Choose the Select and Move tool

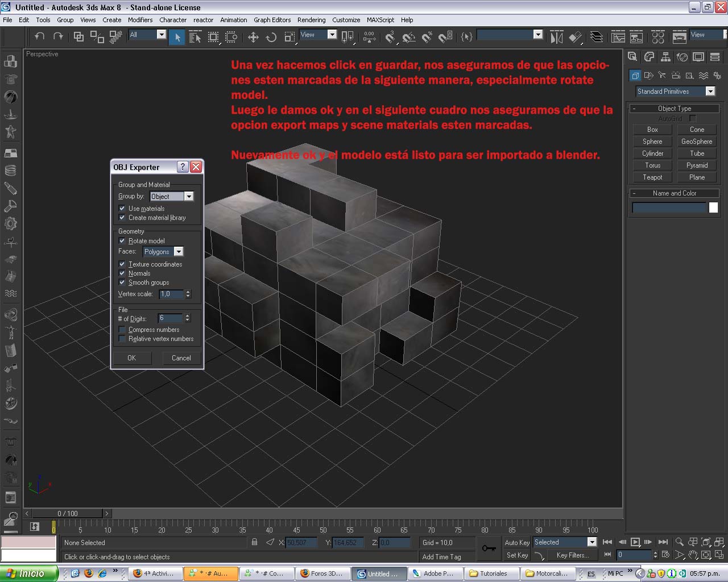(253, 38)
